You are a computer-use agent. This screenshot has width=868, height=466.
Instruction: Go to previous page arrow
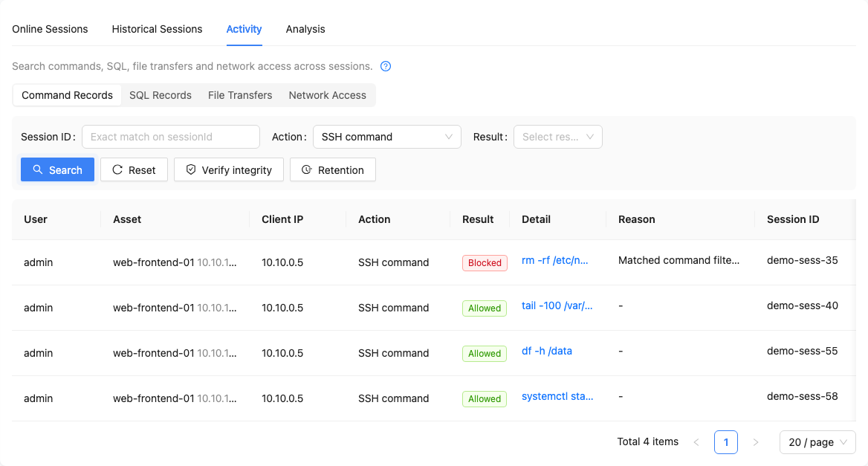[696, 442]
